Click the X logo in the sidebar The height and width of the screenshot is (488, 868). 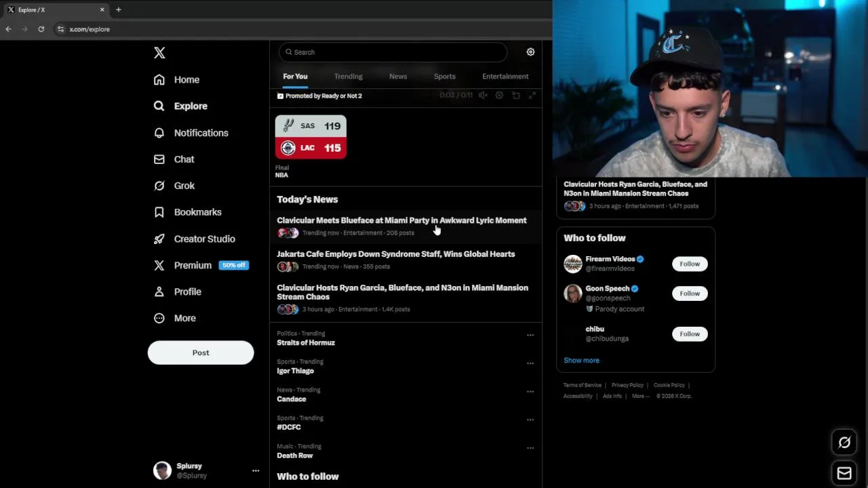pyautogui.click(x=159, y=53)
